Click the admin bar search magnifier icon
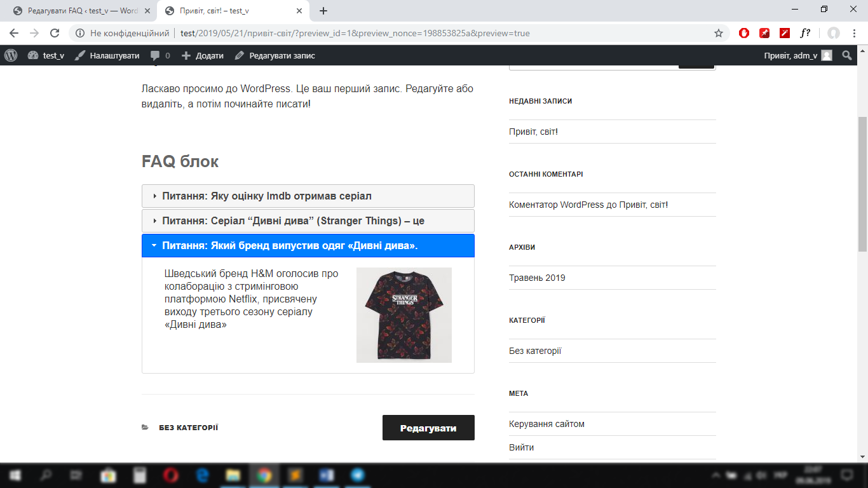This screenshot has height=488, width=868. 846,55
